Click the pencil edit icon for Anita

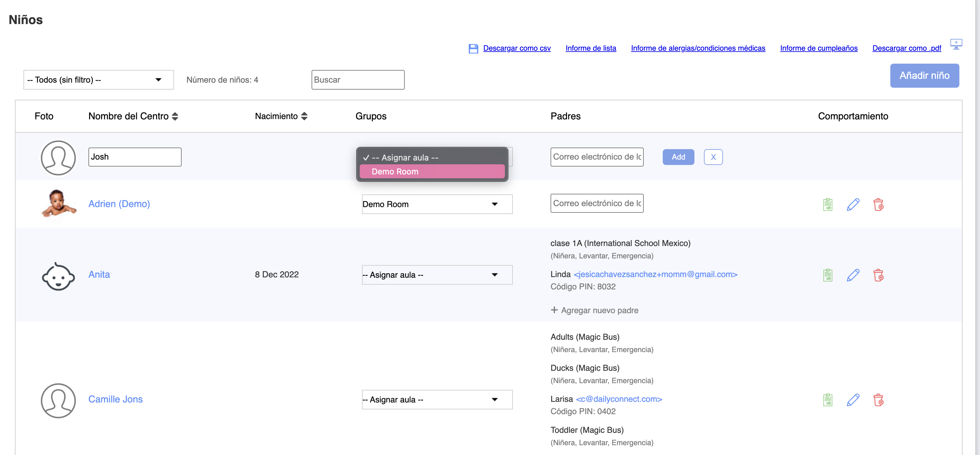pyautogui.click(x=853, y=275)
